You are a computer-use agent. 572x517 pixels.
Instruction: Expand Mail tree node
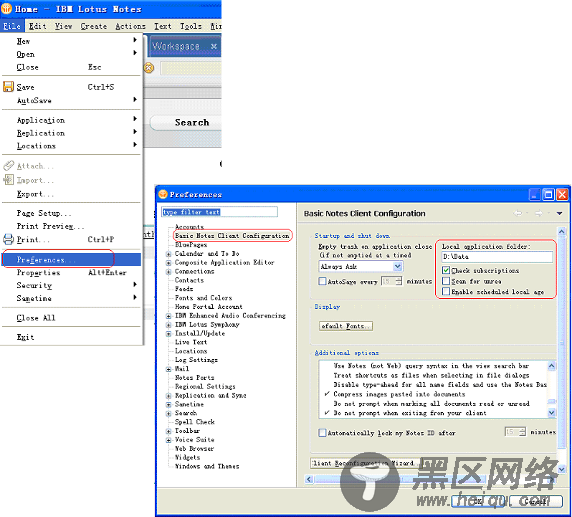(169, 369)
